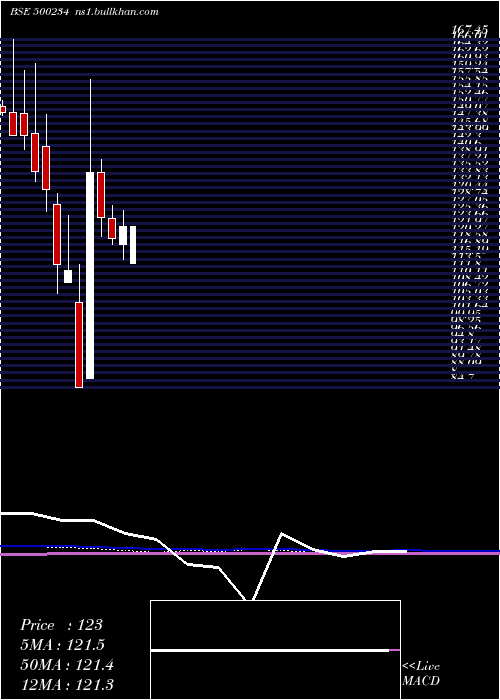Click the "BSE 500234" chart title text
Image resolution: width=500 pixels, height=700 pixels.
point(40,12)
